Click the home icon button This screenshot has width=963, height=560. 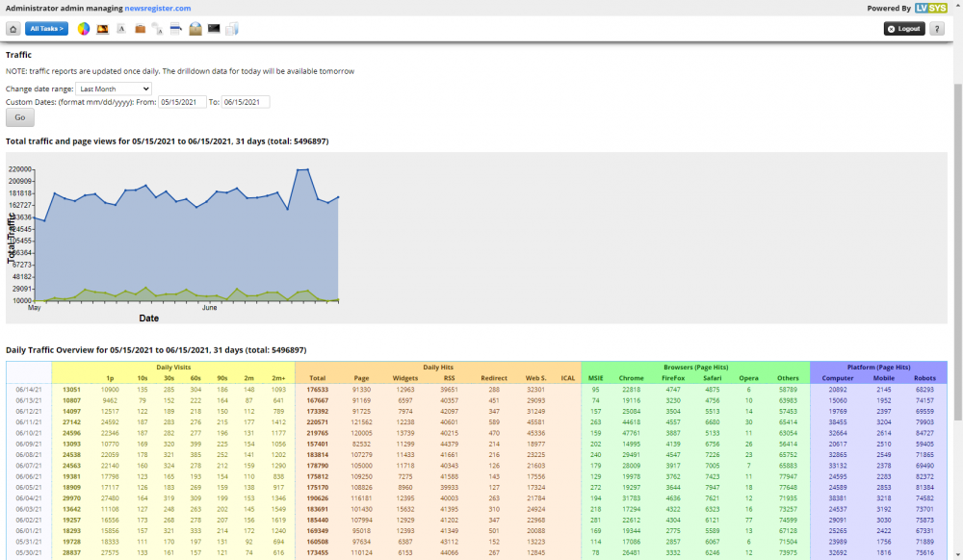pyautogui.click(x=13, y=29)
